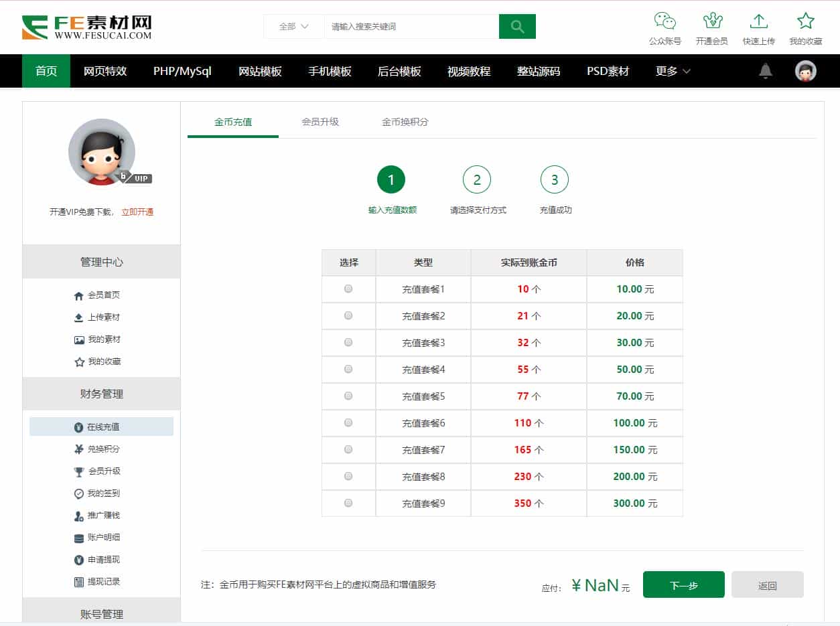Select radio button for 充值套餐2
The width and height of the screenshot is (840, 626).
click(x=348, y=315)
